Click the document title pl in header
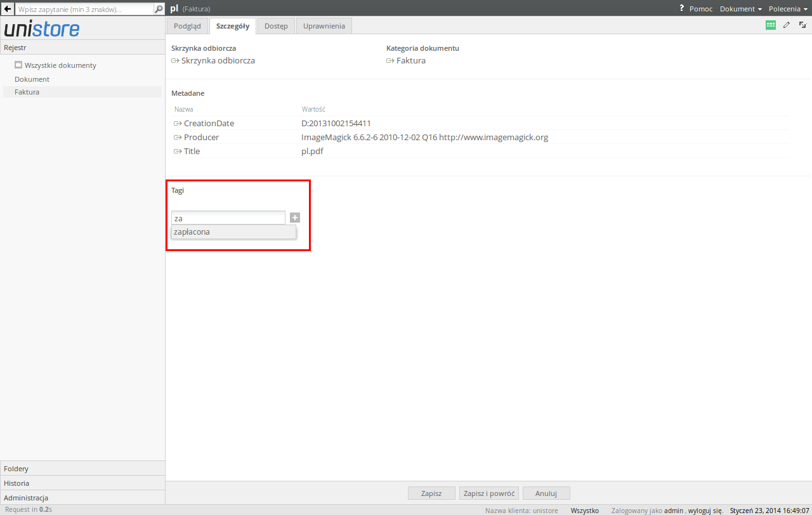This screenshot has height=515, width=812. click(x=174, y=9)
